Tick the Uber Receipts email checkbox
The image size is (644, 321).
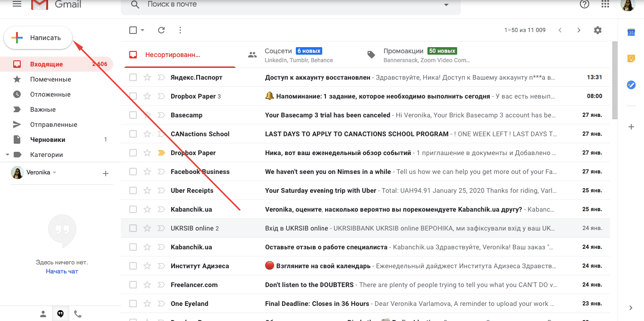(133, 190)
